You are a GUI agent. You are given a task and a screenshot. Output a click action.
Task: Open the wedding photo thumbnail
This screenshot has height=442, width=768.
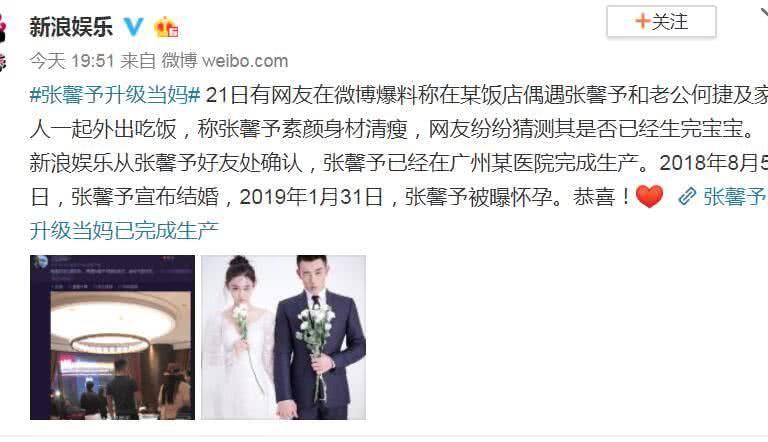pyautogui.click(x=284, y=337)
